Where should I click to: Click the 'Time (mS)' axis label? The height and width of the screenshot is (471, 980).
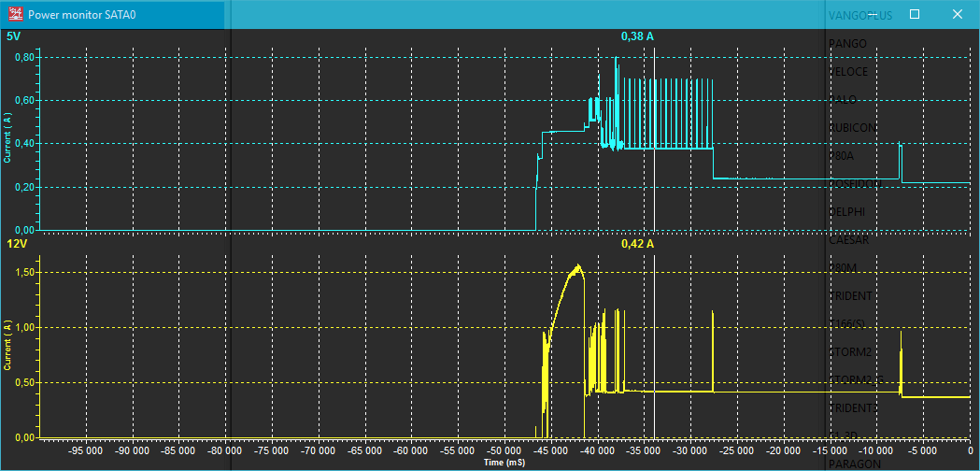pos(504,462)
